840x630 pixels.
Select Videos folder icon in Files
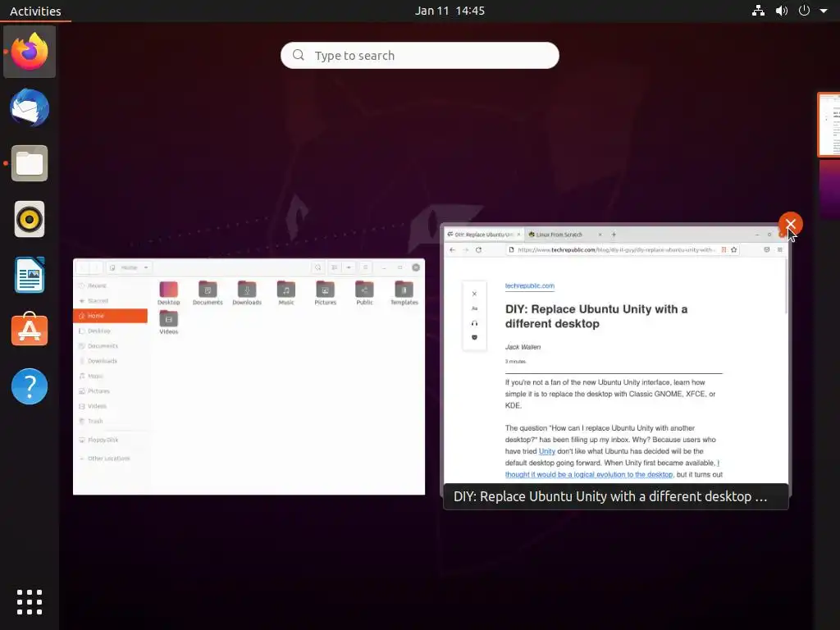tap(169, 322)
